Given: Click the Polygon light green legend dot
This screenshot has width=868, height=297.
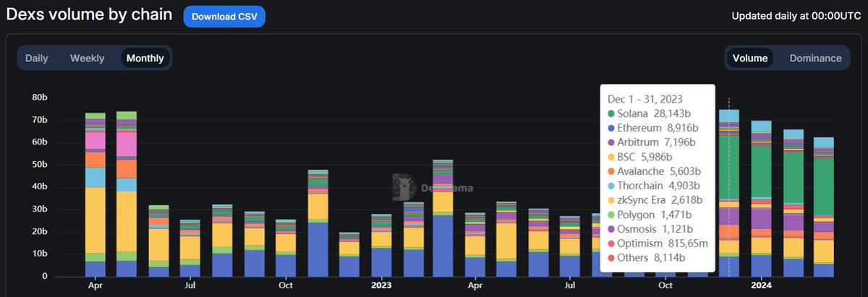Looking at the screenshot, I should point(611,215).
